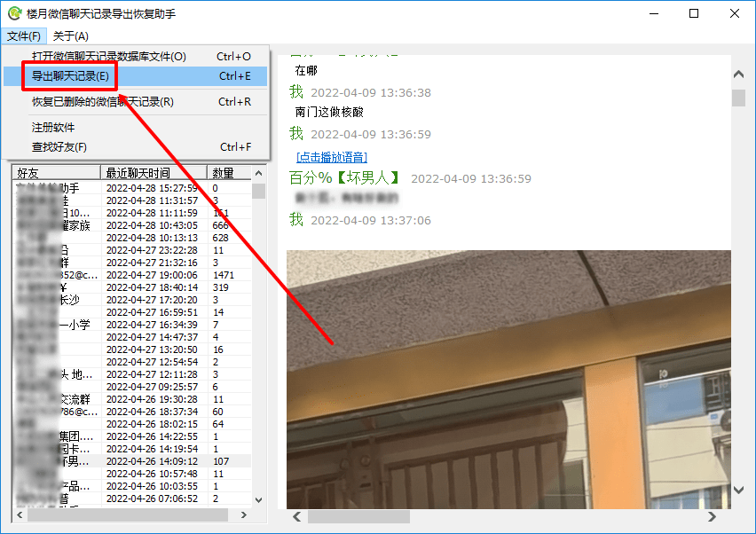The height and width of the screenshot is (534, 756).
Task: Select row dated 2022-04-27 12:11:28
Action: (x=131, y=374)
